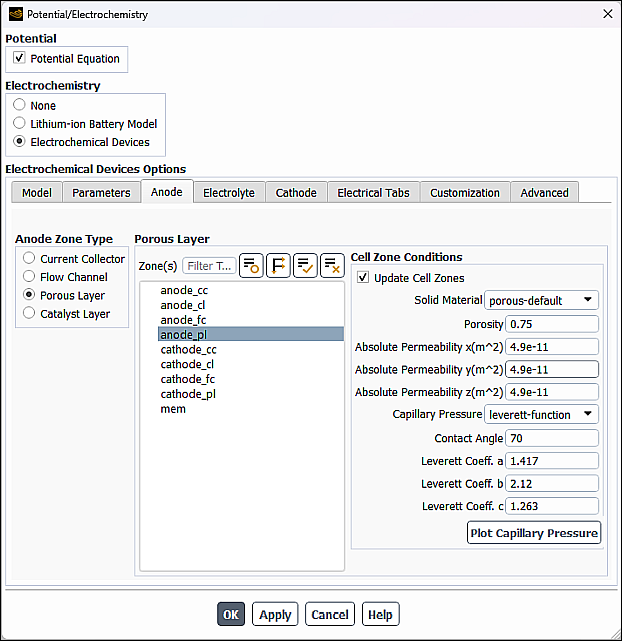Click the filter options icon with F
This screenshot has width=622, height=641.
tap(278, 266)
